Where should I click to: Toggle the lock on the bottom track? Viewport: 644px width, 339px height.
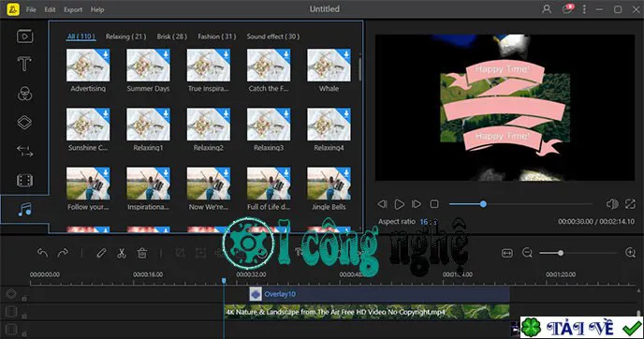tap(24, 333)
